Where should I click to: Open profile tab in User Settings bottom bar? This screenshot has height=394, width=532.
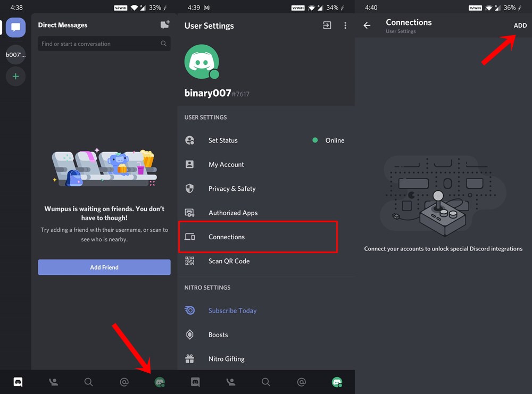(x=337, y=382)
